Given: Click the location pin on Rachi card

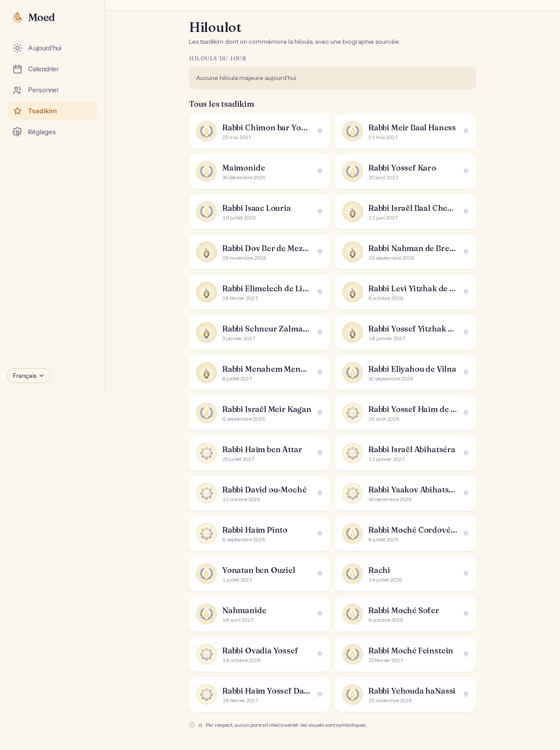Looking at the screenshot, I should (466, 574).
